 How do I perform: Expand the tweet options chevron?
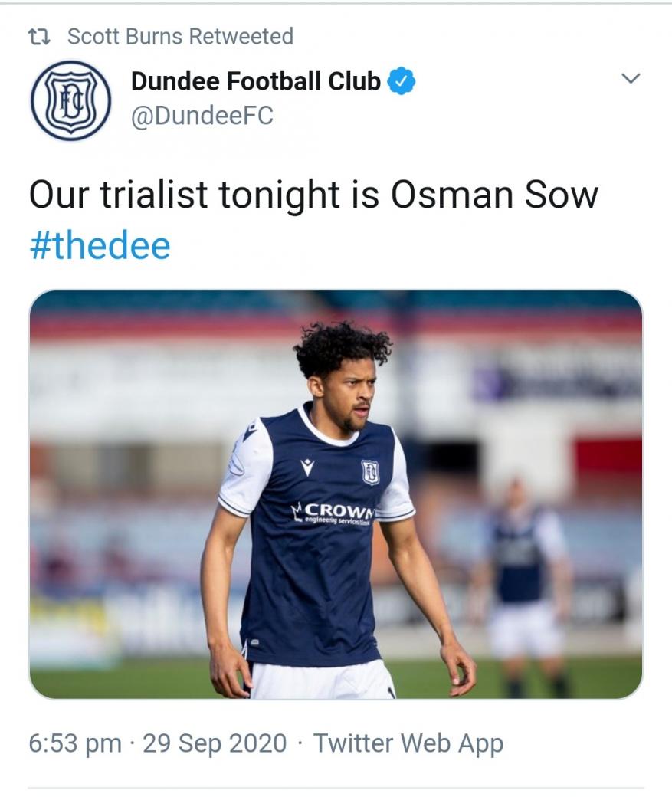coord(631,78)
